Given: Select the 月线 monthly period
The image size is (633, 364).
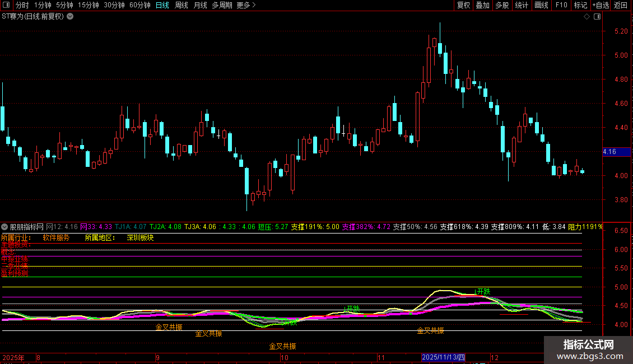Looking at the screenshot, I should pyautogui.click(x=200, y=5).
